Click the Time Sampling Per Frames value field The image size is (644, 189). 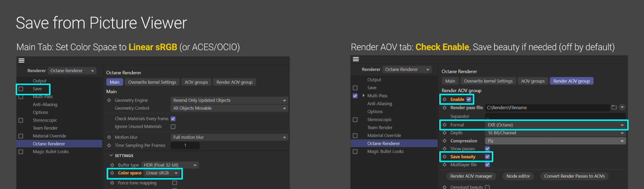tap(185, 145)
